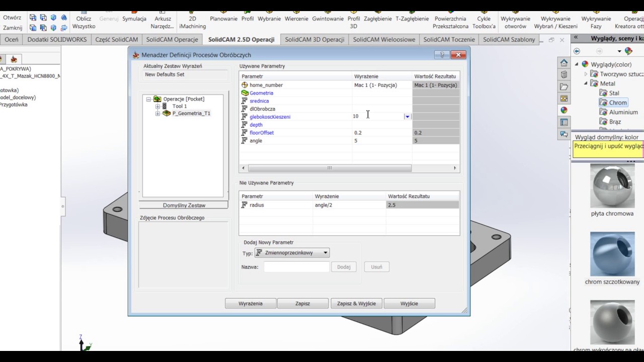Click Zapisz & Wyjście button

356,303
